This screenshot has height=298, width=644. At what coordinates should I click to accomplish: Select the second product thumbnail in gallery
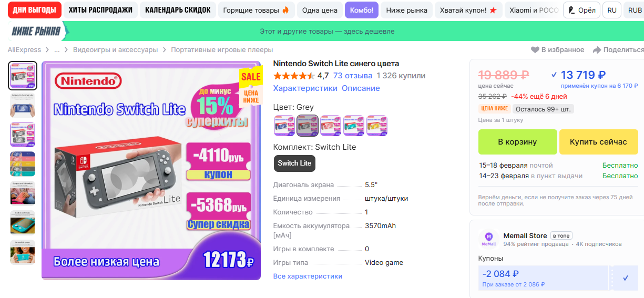tap(23, 105)
